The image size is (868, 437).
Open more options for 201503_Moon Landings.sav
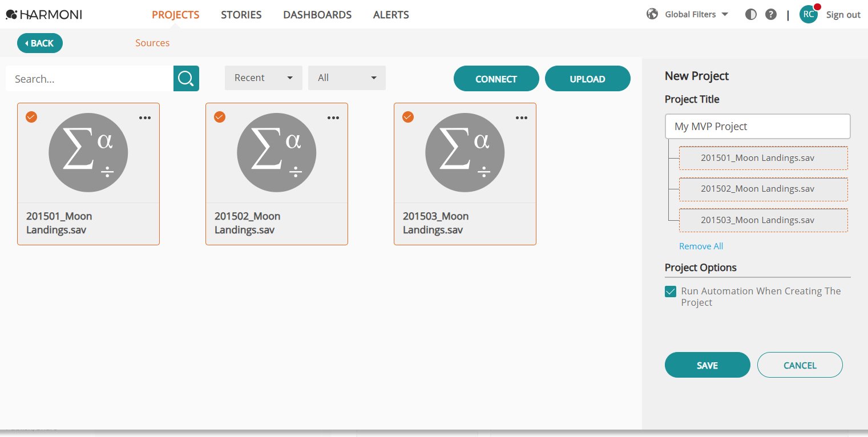point(522,118)
